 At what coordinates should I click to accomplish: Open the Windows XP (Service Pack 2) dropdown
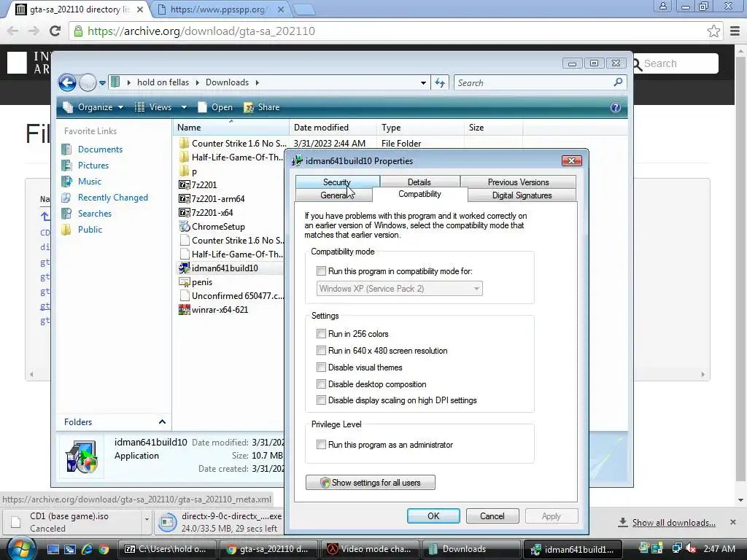(399, 289)
